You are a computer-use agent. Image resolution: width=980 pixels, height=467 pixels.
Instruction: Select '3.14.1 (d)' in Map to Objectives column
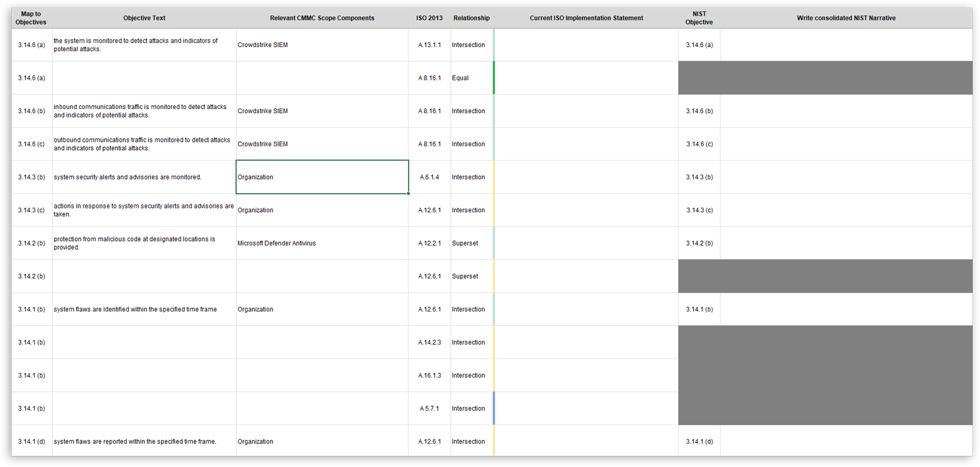32,442
